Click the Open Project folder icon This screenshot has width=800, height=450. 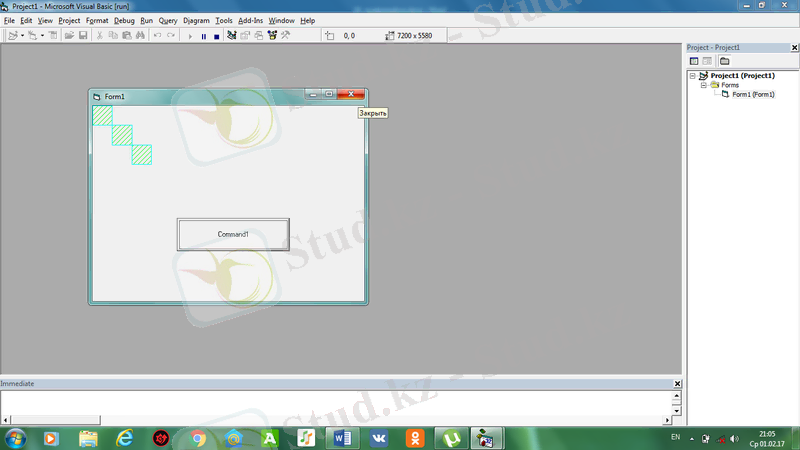click(70, 36)
